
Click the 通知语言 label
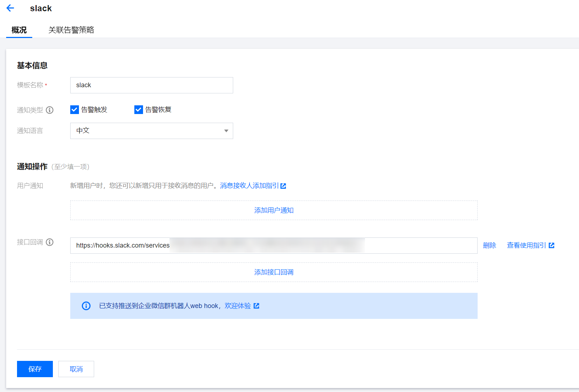click(x=30, y=131)
